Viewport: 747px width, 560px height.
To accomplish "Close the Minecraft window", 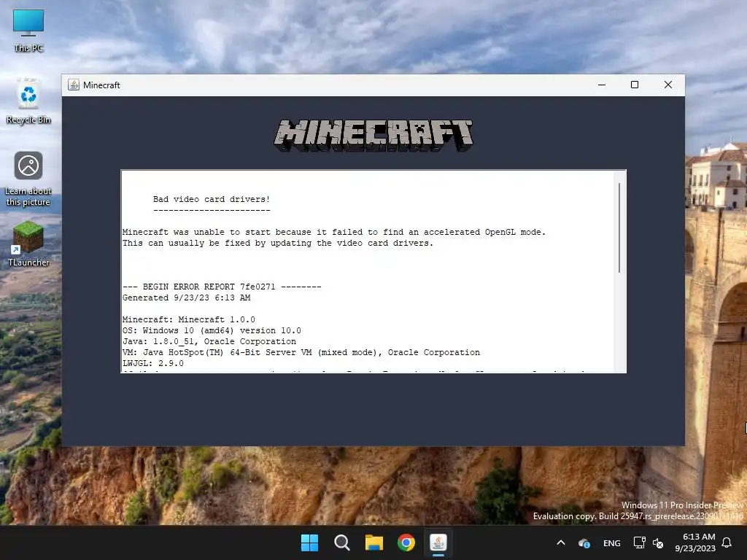I will pos(668,85).
